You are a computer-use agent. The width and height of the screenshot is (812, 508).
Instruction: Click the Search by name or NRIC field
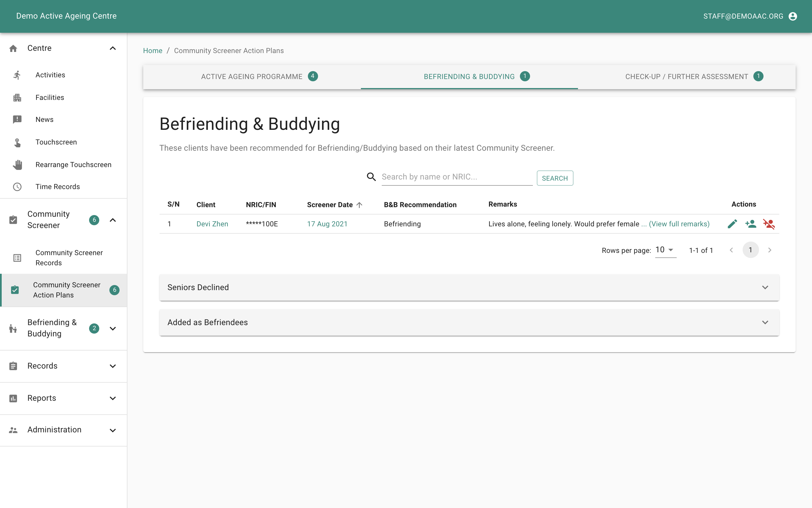(x=457, y=177)
